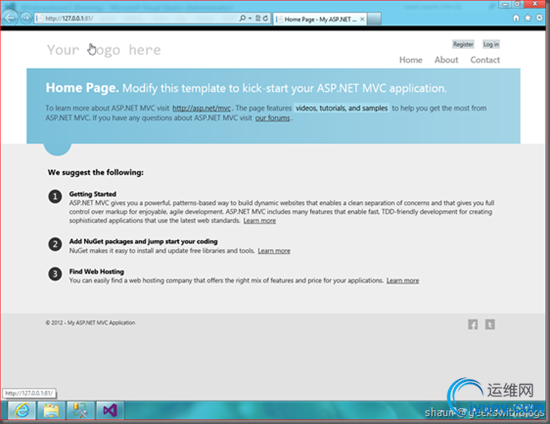Click the 'Getting Started' heading
The image size is (550, 424).
pos(93,194)
